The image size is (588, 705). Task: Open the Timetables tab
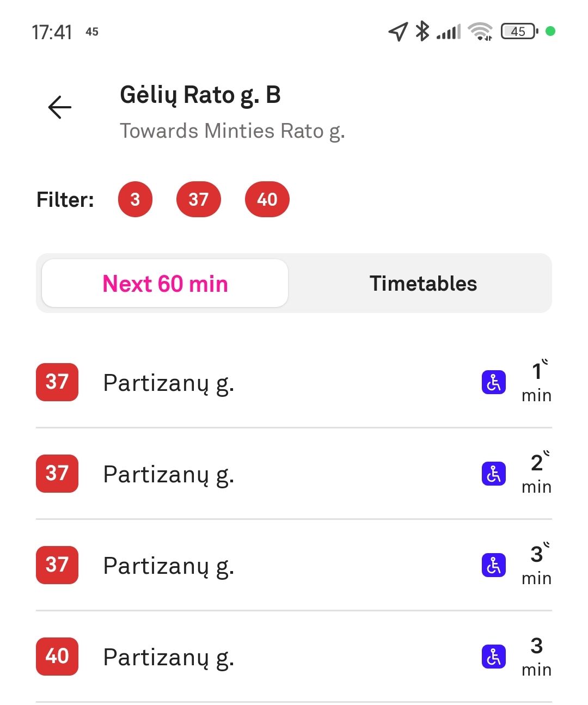423,284
